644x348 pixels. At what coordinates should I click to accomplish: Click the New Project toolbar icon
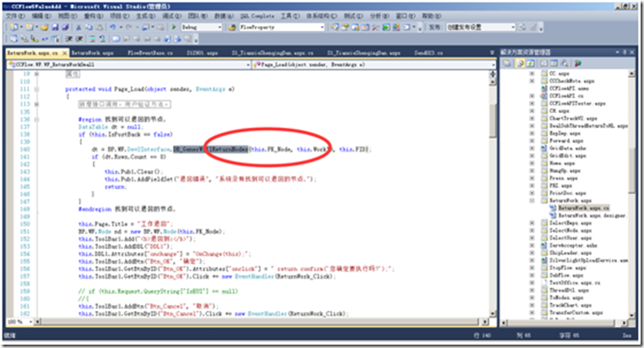14,27
